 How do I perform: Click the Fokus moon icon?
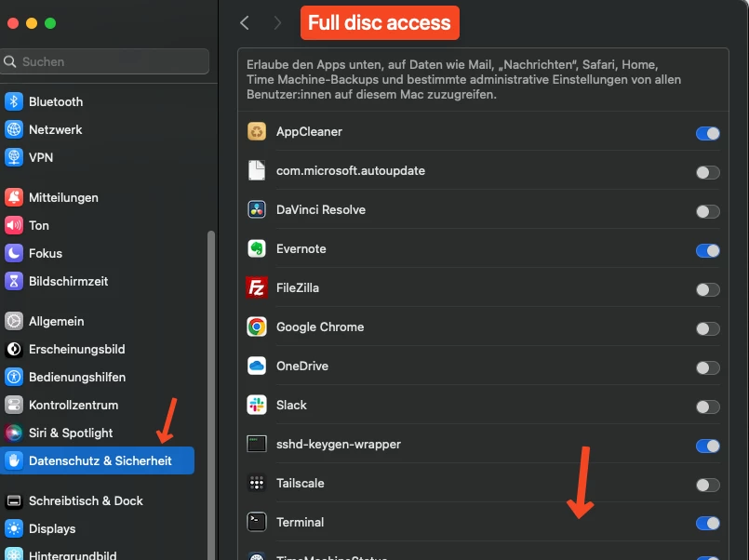pyautogui.click(x=14, y=253)
